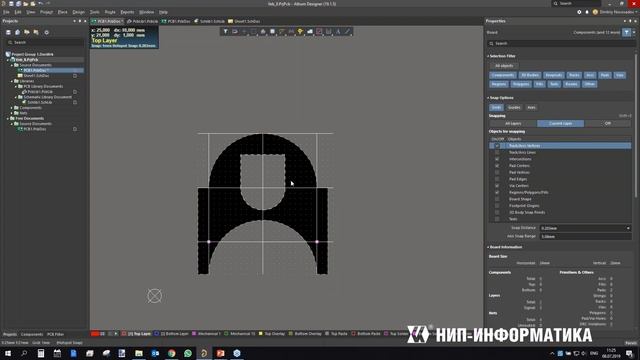The height and width of the screenshot is (360, 640).
Task: Open WhatsApp from the taskbar
Action: pos(188,353)
